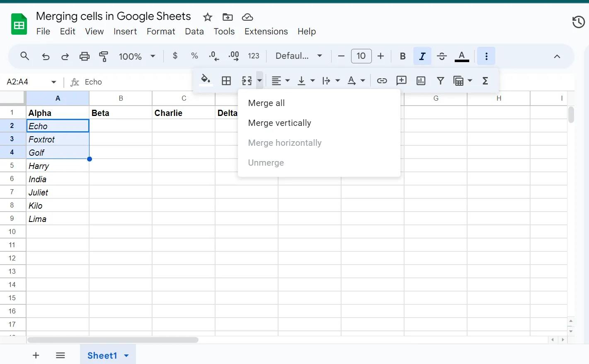Click the font size field

point(361,56)
